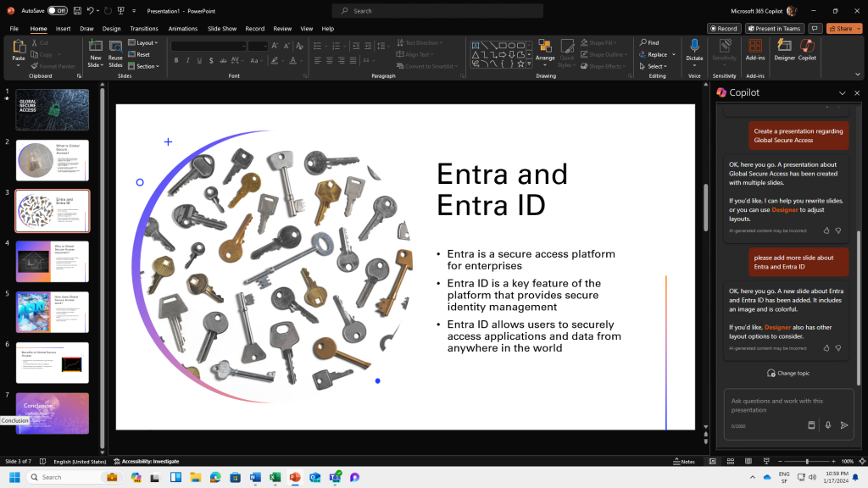Switch to the Transitions tab
Image resolution: width=868 pixels, height=488 pixels.
[144, 28]
